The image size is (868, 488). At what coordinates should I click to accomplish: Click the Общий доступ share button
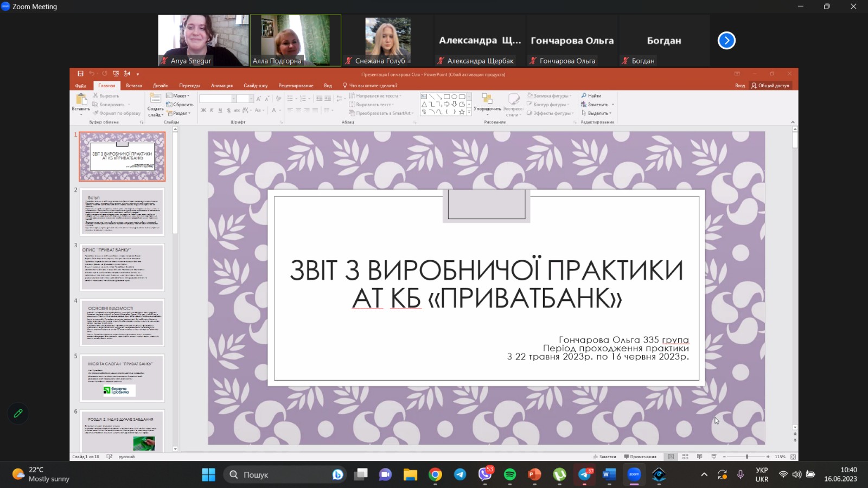coord(770,86)
